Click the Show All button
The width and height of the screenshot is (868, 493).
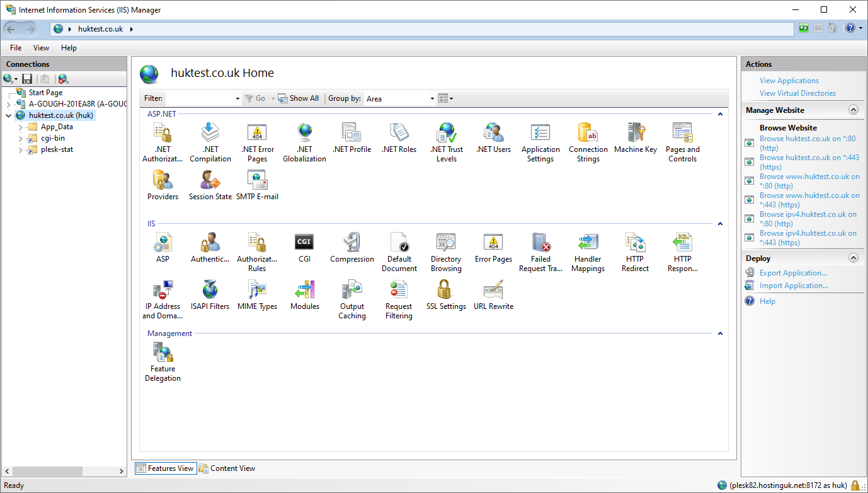[299, 98]
